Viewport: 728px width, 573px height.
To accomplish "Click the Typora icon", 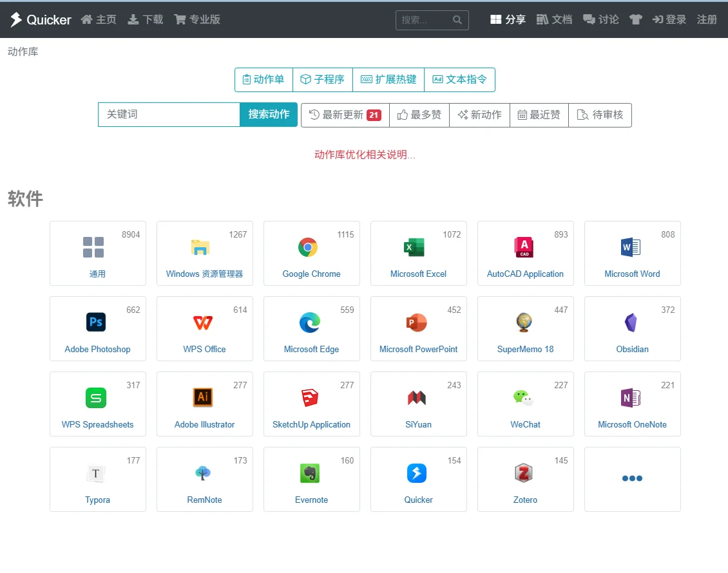I will 95,473.
